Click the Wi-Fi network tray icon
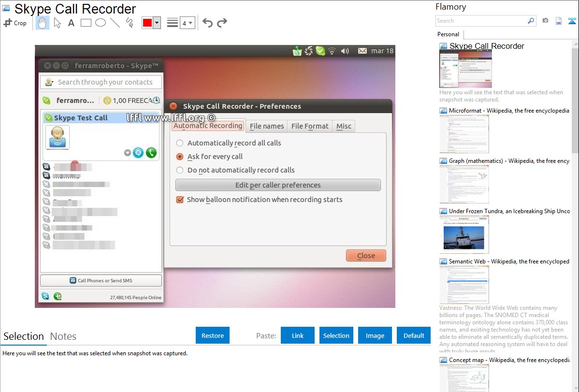The width and height of the screenshot is (579, 392). (x=332, y=51)
